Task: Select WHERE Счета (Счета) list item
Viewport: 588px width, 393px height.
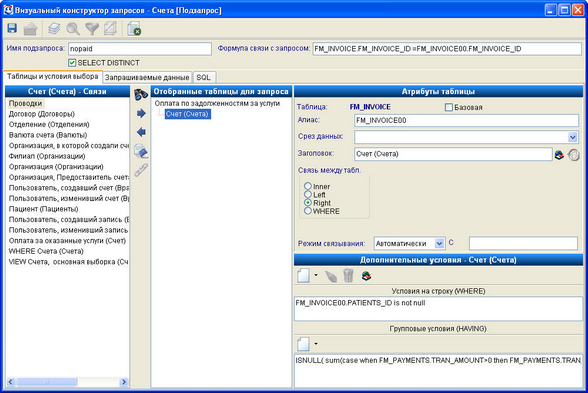Action: [46, 251]
